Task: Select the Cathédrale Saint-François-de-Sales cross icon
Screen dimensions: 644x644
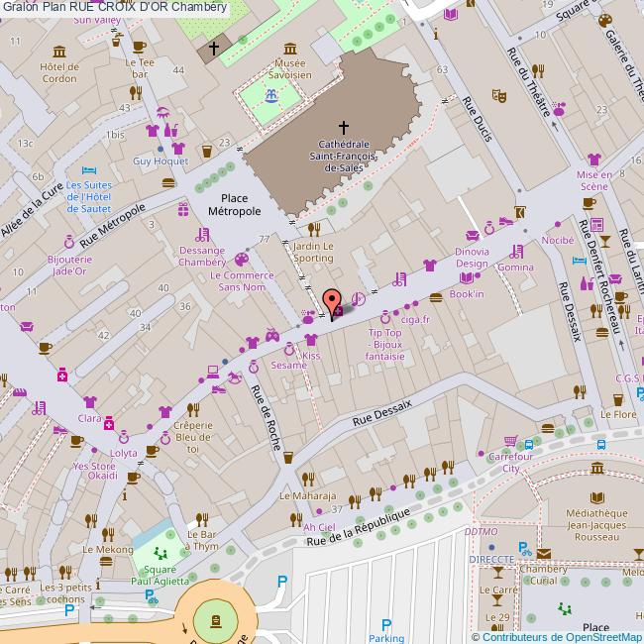Action: [344, 127]
